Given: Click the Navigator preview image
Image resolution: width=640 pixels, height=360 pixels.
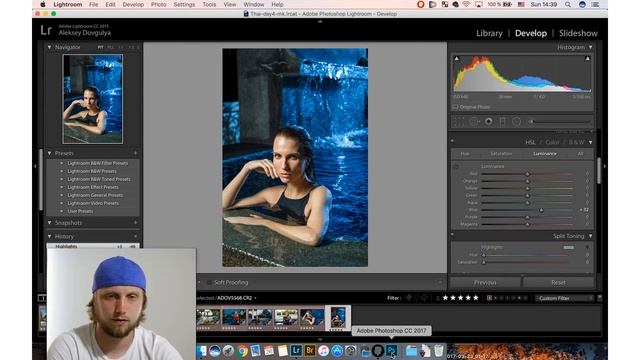Looking at the screenshot, I should pos(93,99).
